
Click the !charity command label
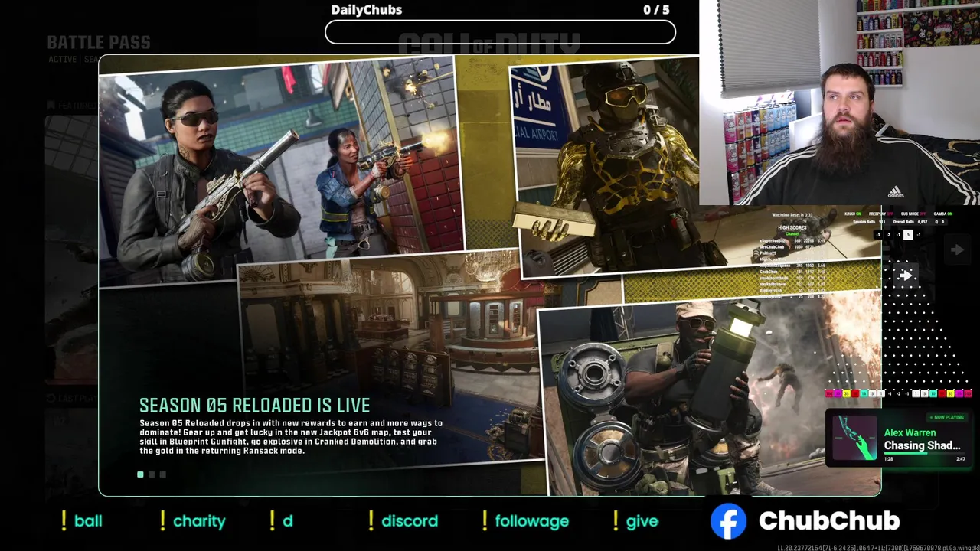point(192,521)
